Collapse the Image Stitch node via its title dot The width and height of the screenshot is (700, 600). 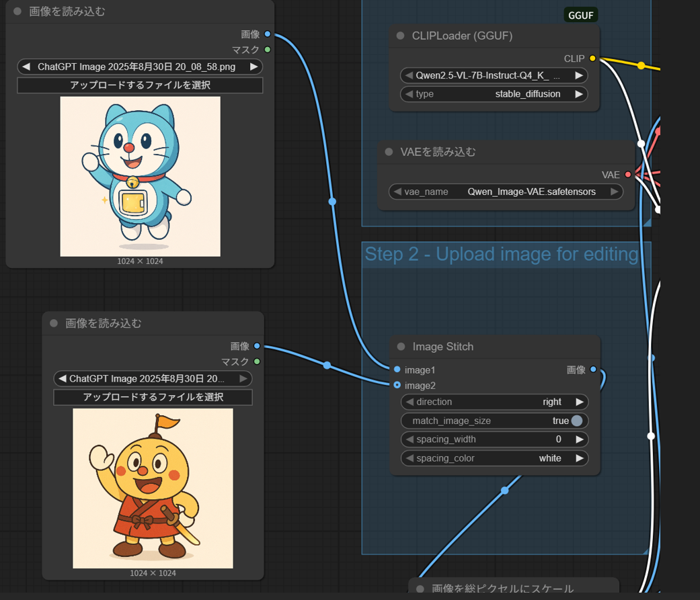(x=401, y=347)
